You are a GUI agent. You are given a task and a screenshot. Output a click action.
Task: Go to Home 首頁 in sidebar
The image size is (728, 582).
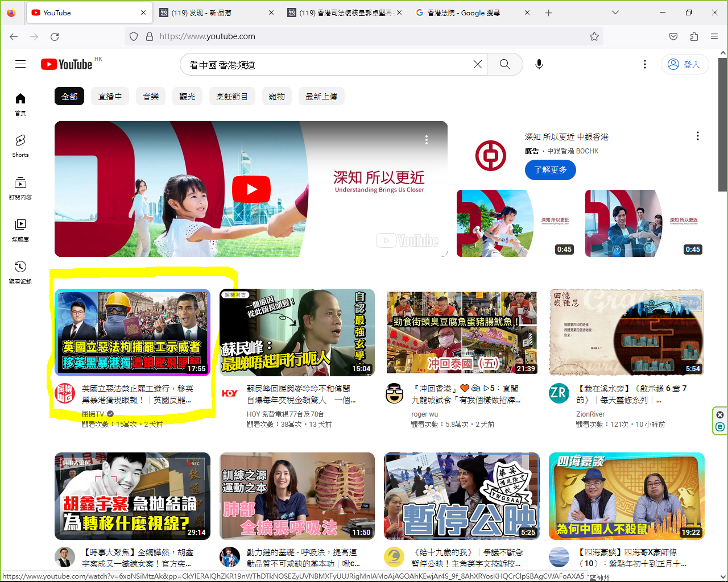(20, 105)
